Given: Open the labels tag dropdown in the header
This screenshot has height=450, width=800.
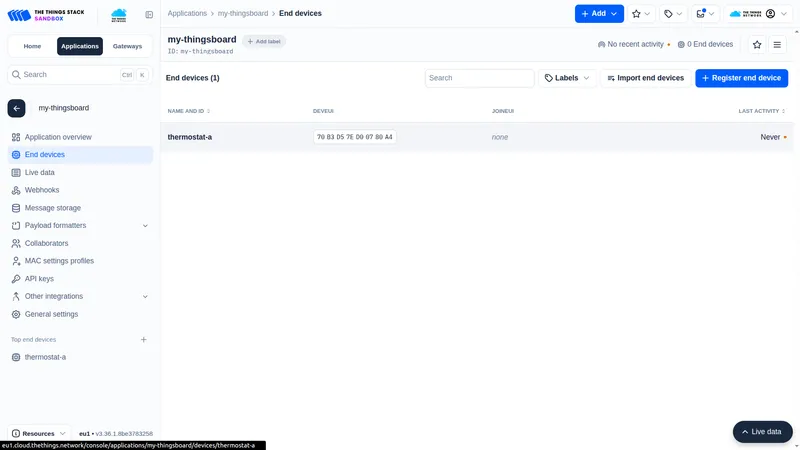Looking at the screenshot, I should pos(673,14).
